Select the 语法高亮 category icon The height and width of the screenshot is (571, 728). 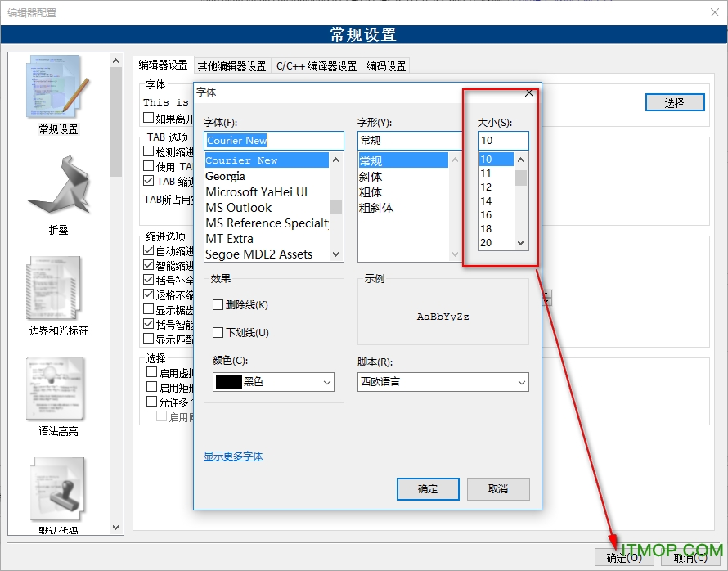point(56,388)
